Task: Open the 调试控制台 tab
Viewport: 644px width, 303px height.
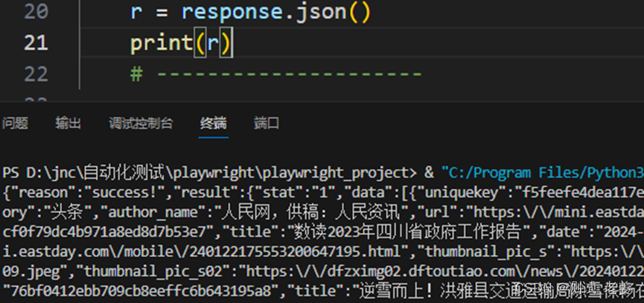Action: click(x=141, y=123)
